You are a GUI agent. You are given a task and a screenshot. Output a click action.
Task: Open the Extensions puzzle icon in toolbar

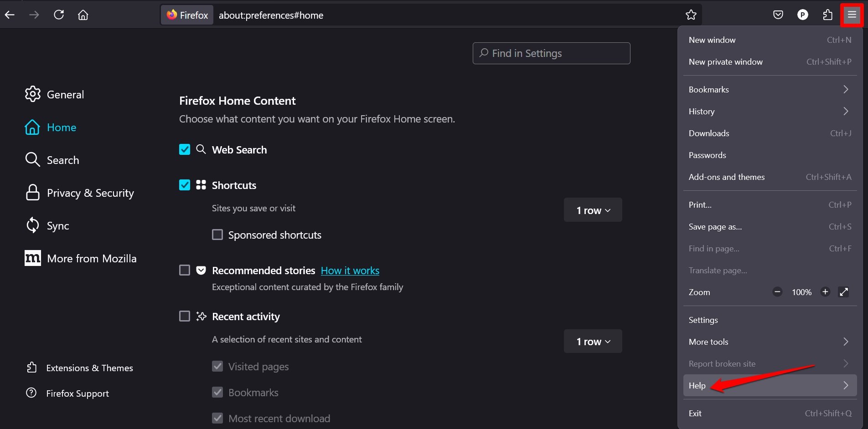(x=827, y=15)
